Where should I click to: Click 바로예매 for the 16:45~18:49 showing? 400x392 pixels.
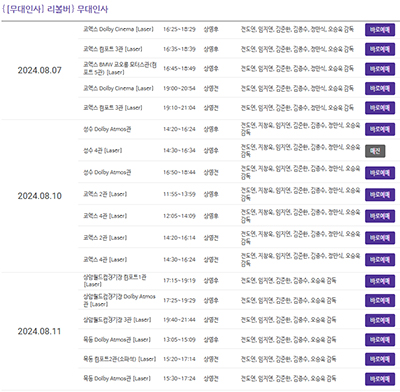point(380,69)
